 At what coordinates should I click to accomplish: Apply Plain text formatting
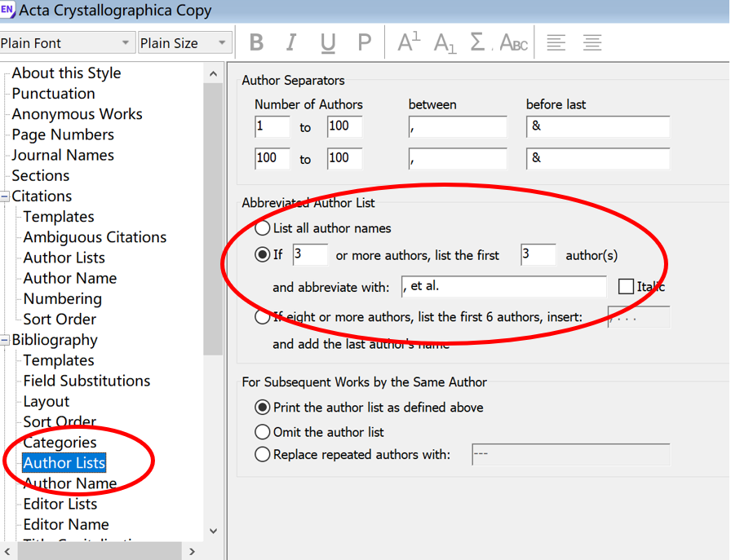click(364, 43)
